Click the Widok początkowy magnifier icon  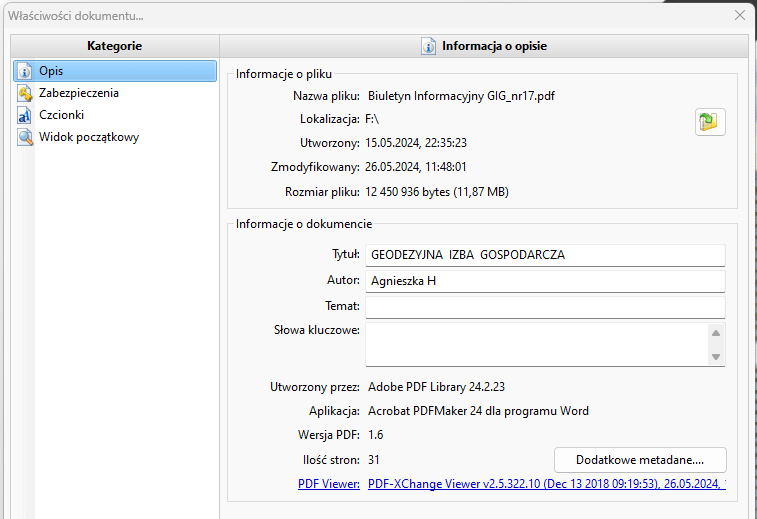tap(25, 137)
